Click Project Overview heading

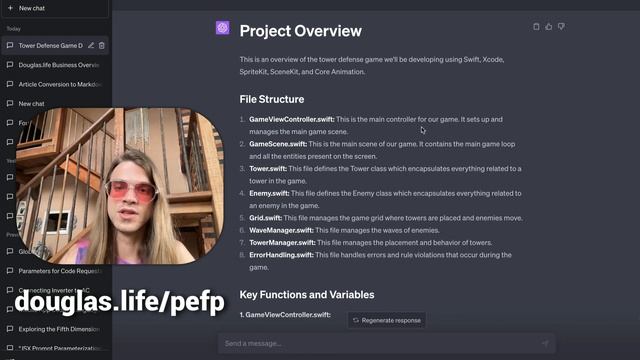(300, 31)
